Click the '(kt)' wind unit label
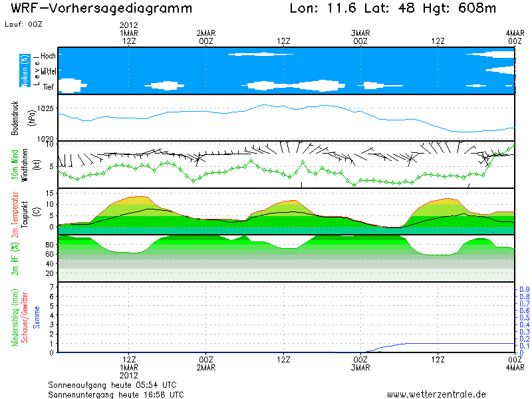This screenshot has width=532, height=399. [x=37, y=165]
